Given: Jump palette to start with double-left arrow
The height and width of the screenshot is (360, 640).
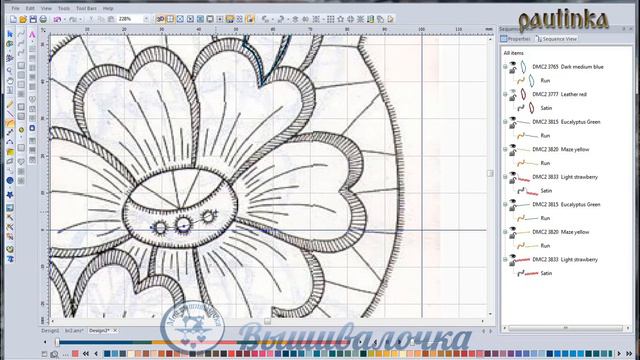Looking at the screenshot, I should click(x=86, y=354).
